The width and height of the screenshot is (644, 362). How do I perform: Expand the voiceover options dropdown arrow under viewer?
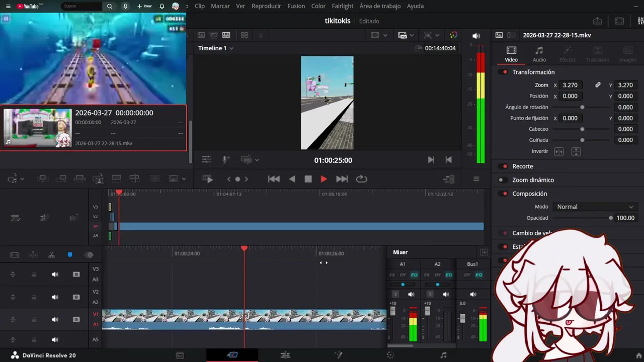click(x=257, y=160)
